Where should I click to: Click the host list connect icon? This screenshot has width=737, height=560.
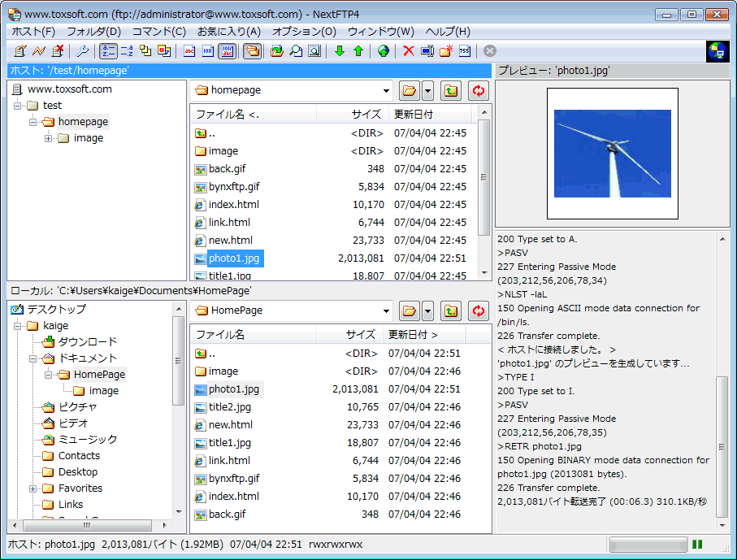pyautogui.click(x=20, y=50)
